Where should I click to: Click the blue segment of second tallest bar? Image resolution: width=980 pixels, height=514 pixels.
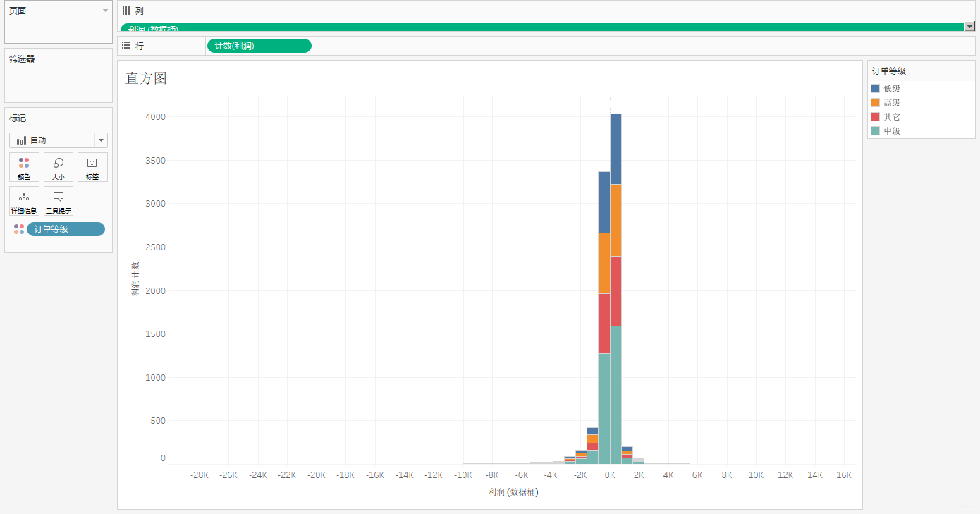click(604, 202)
